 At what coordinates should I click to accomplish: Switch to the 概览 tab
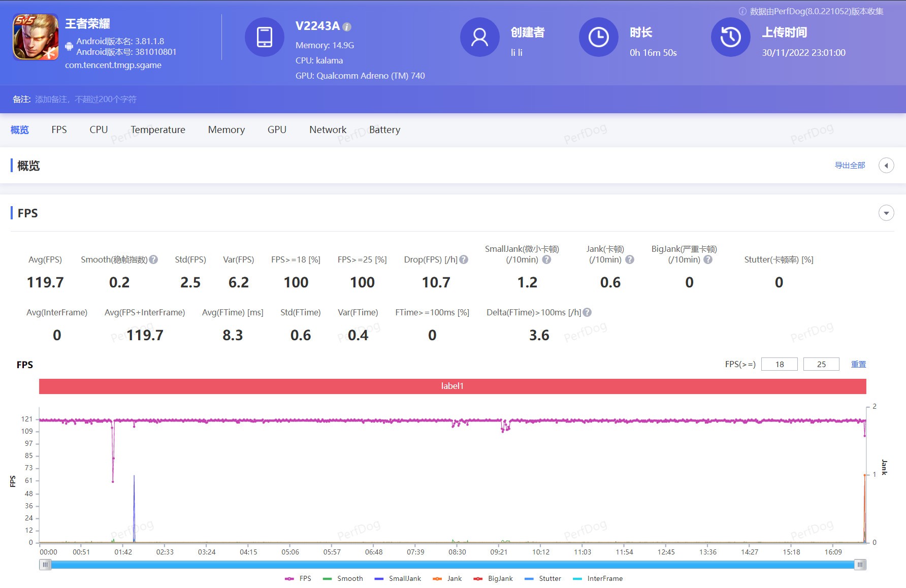click(x=20, y=130)
